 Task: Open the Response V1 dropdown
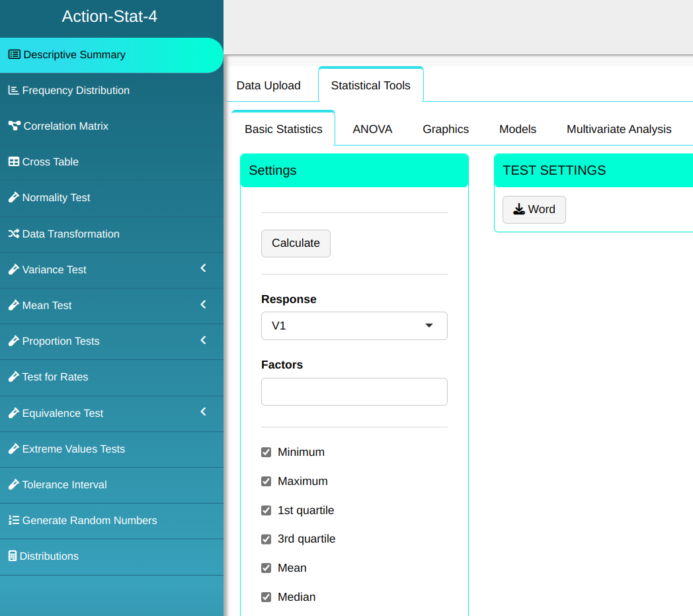pyautogui.click(x=354, y=326)
